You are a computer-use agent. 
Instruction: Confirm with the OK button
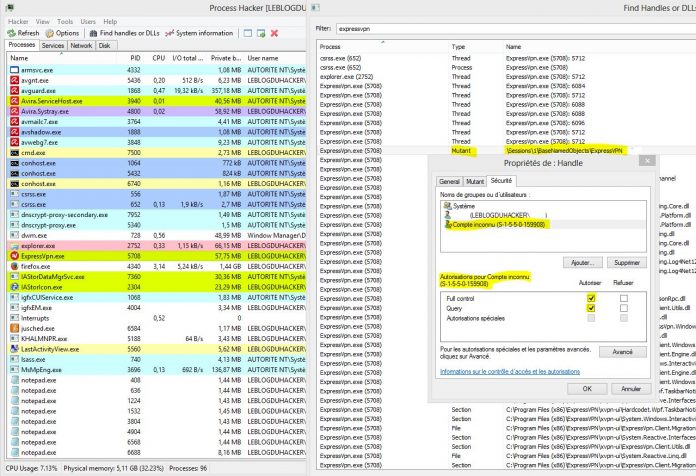click(x=587, y=389)
